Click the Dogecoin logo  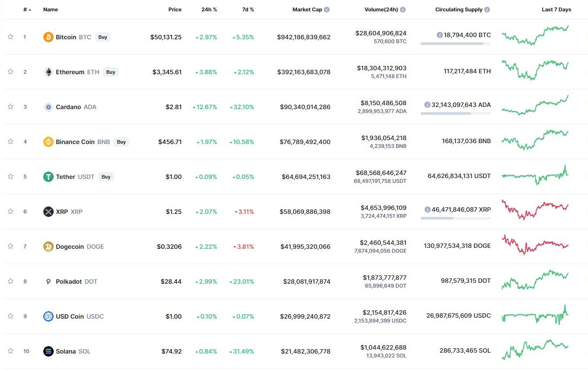(x=48, y=247)
